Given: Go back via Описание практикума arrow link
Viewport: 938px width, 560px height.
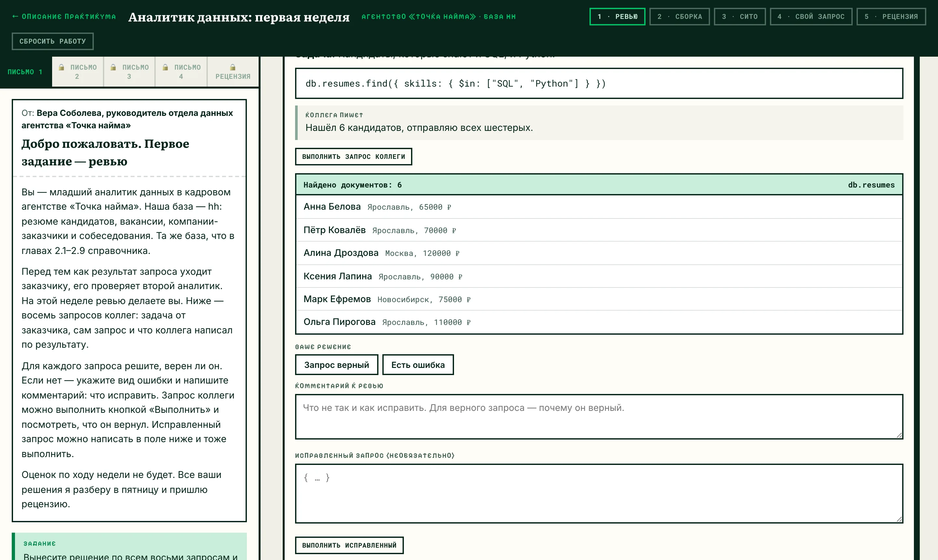Looking at the screenshot, I should pyautogui.click(x=64, y=17).
